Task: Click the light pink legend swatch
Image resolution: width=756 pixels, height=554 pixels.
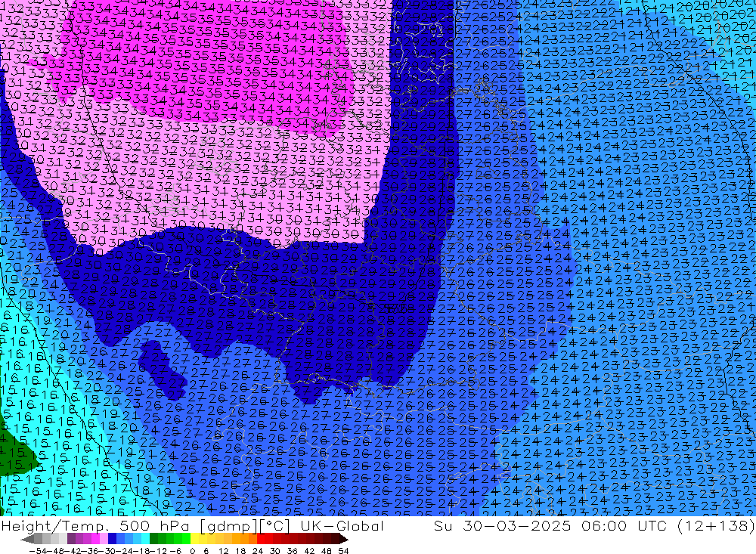Action: coord(104,539)
